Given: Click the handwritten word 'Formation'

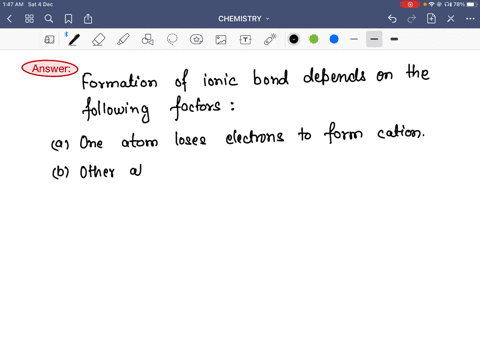Looking at the screenshot, I should pos(119,81).
